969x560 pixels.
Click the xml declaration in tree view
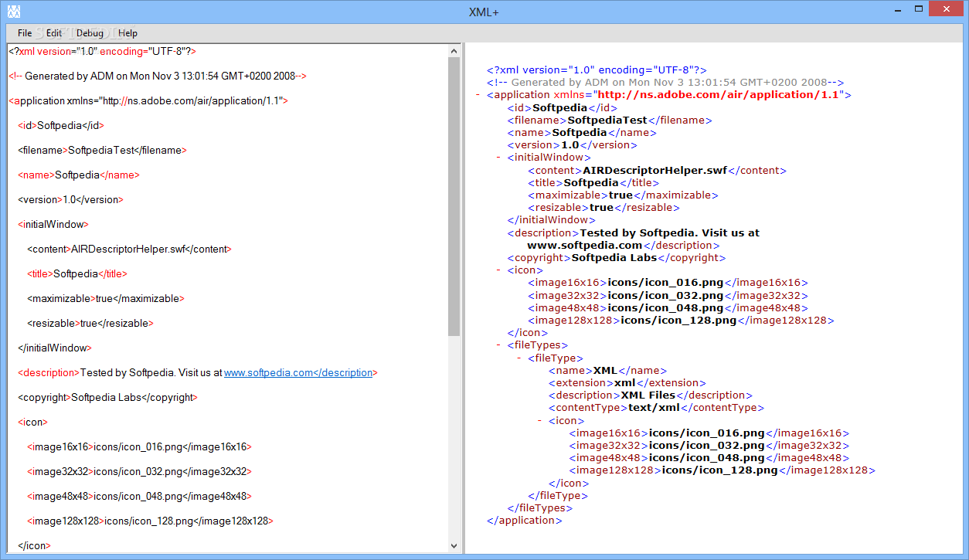(597, 70)
